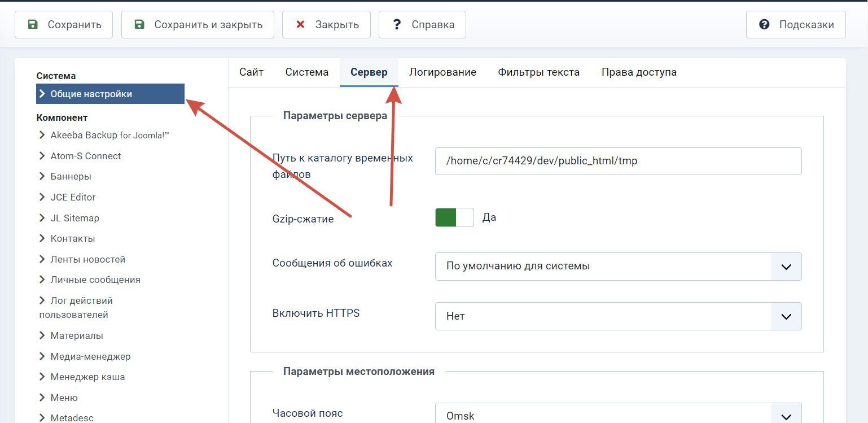This screenshot has width=868, height=423.
Task: Open Лог действий пользователей settings
Action: pos(76,307)
